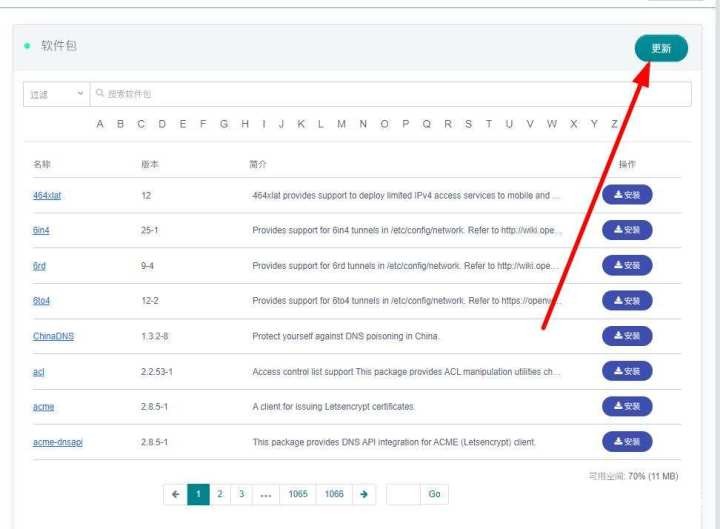
Task: Filter packages by letter P
Action: pos(405,124)
